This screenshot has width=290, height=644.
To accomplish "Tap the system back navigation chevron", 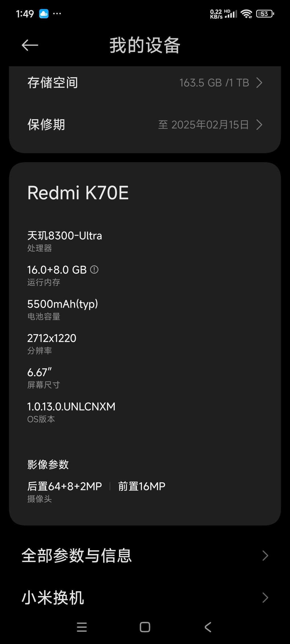I will click(208, 627).
